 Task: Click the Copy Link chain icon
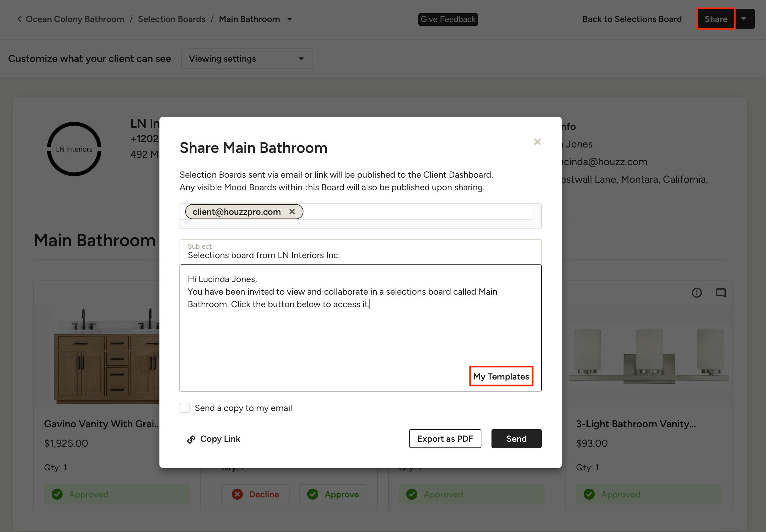click(x=191, y=439)
